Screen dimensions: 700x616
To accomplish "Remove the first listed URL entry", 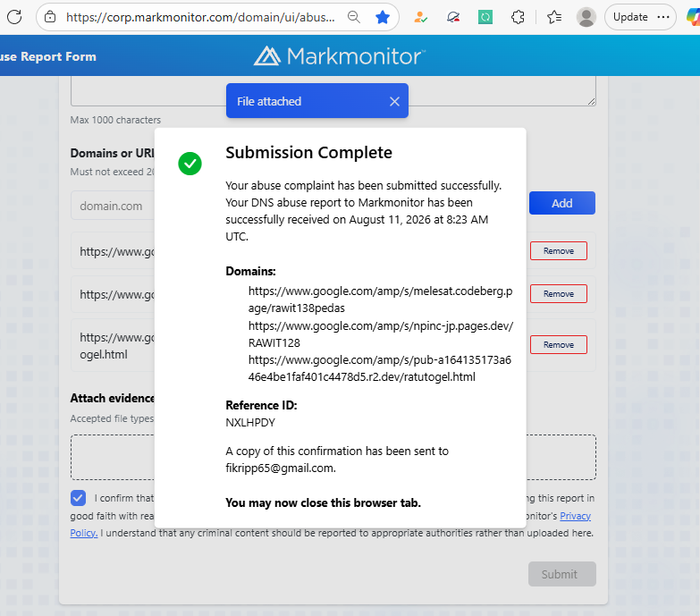I will click(x=559, y=251).
